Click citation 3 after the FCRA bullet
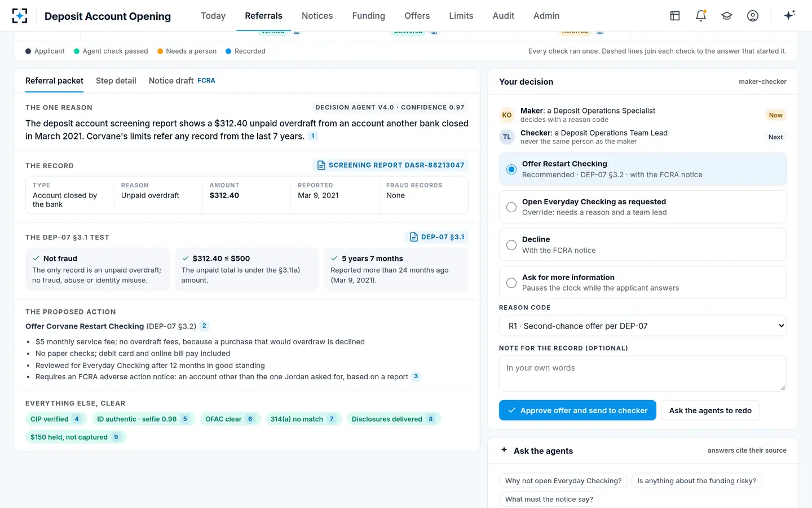812x508 pixels. 416,376
